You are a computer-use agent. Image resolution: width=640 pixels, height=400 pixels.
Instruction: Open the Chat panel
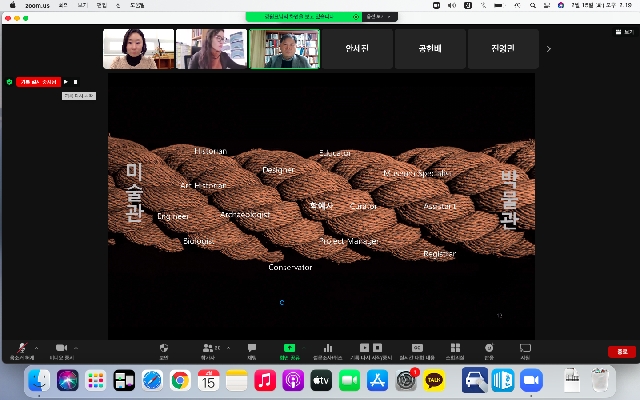click(x=252, y=349)
